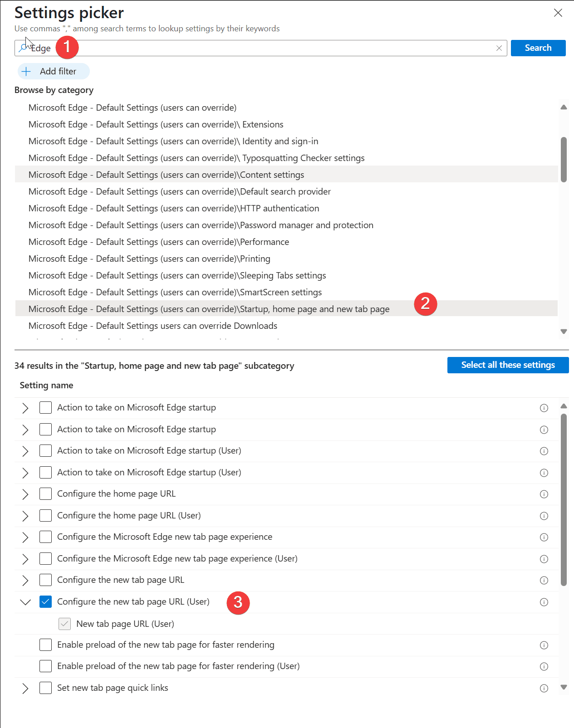574x728 pixels.
Task: Click the blue Search button
Action: [538, 48]
